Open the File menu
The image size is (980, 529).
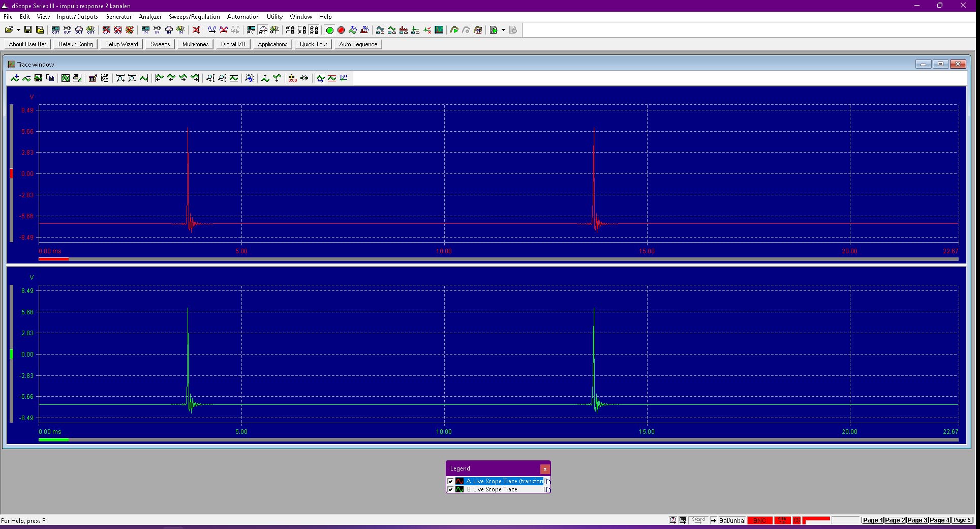point(8,17)
